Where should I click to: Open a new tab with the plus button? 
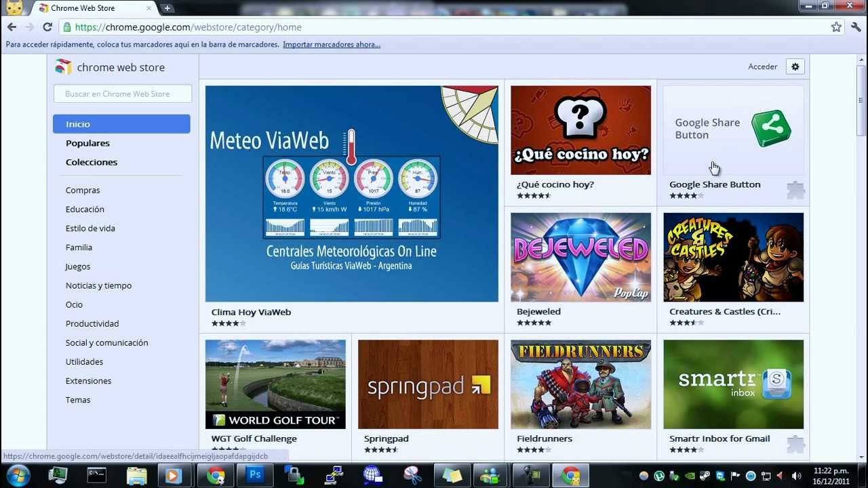click(x=167, y=8)
